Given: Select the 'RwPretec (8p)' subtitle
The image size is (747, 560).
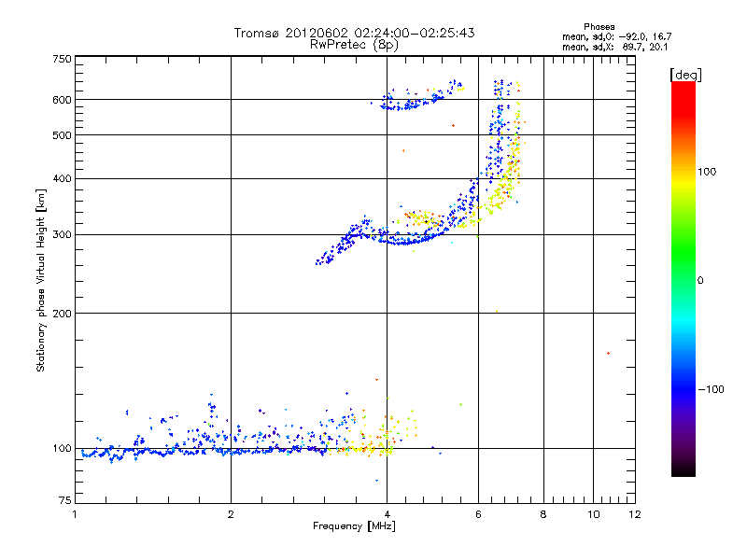Looking at the screenshot, I should [354, 45].
